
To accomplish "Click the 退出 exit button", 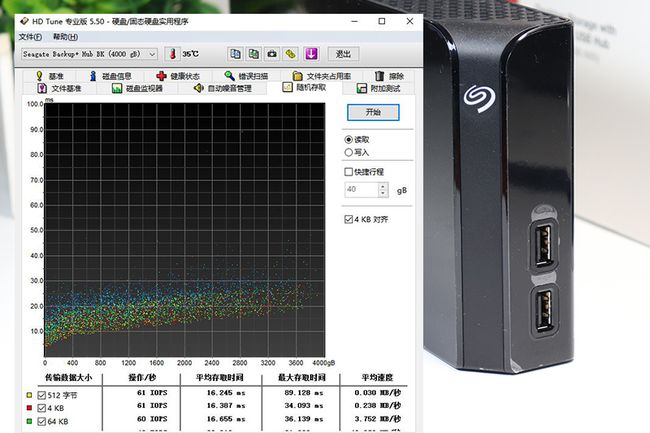I will point(343,54).
